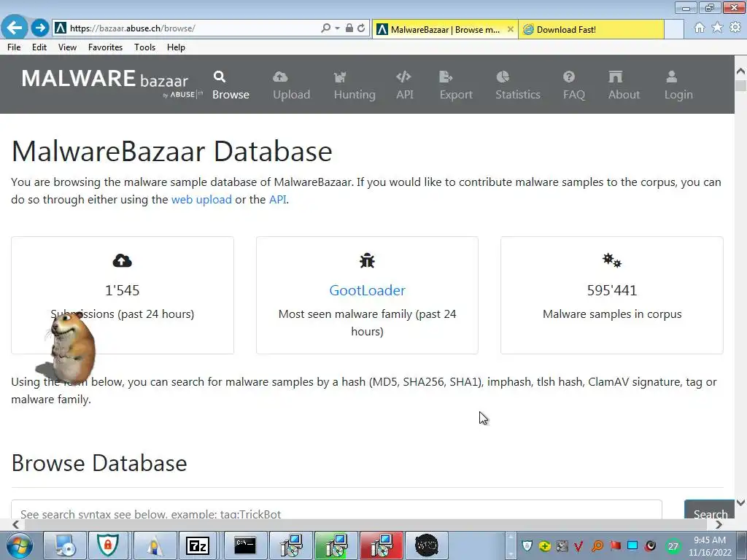Viewport: 747px width, 560px height.
Task: Open the 7z taskbar icon
Action: click(x=198, y=545)
